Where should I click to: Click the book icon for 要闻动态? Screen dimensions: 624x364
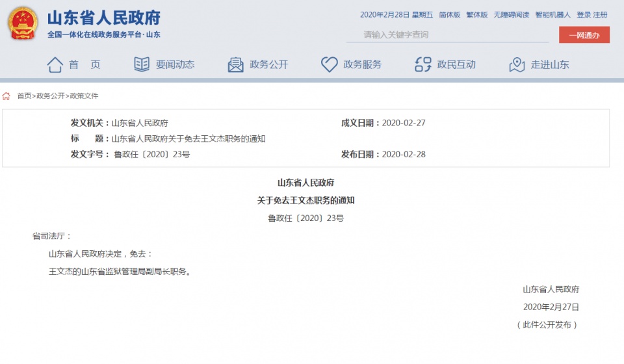point(141,64)
